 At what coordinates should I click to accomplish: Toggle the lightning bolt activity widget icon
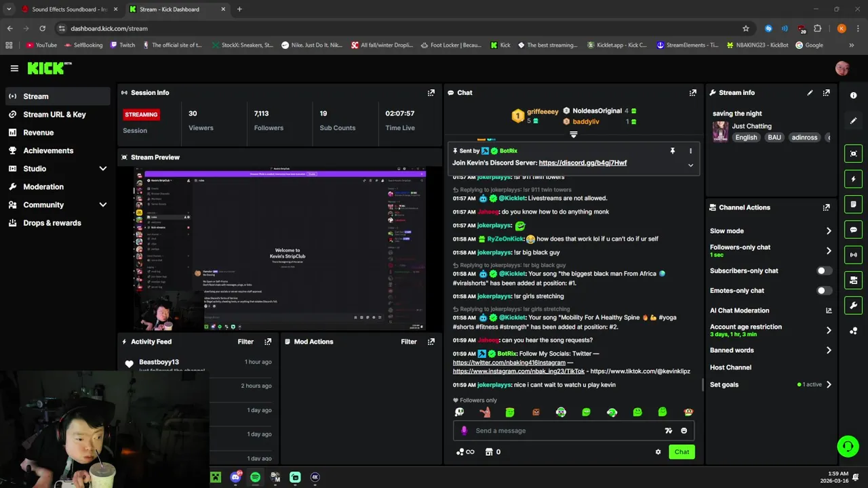(854, 179)
